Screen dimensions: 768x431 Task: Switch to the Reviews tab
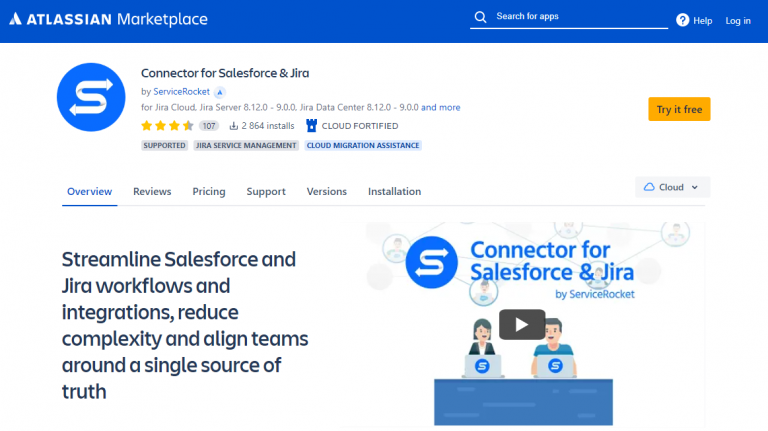point(152,191)
